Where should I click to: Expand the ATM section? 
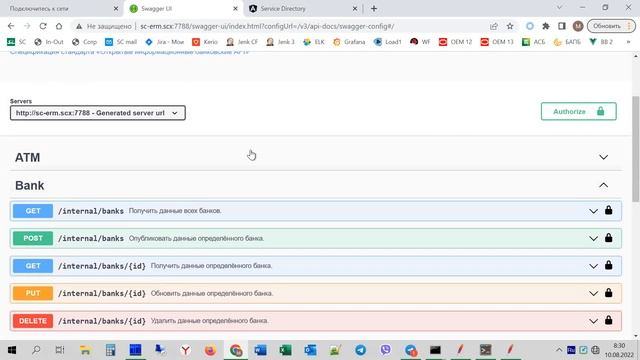603,157
